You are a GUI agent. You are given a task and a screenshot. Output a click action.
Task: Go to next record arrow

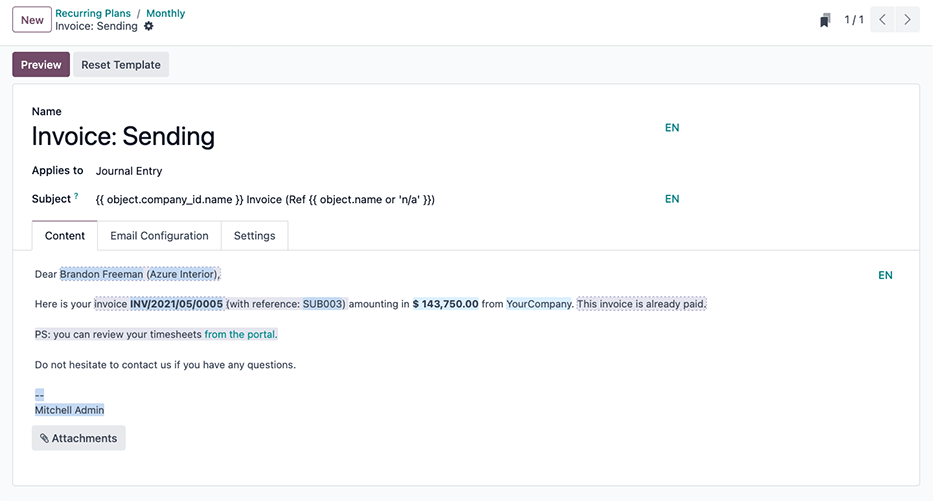click(x=907, y=20)
